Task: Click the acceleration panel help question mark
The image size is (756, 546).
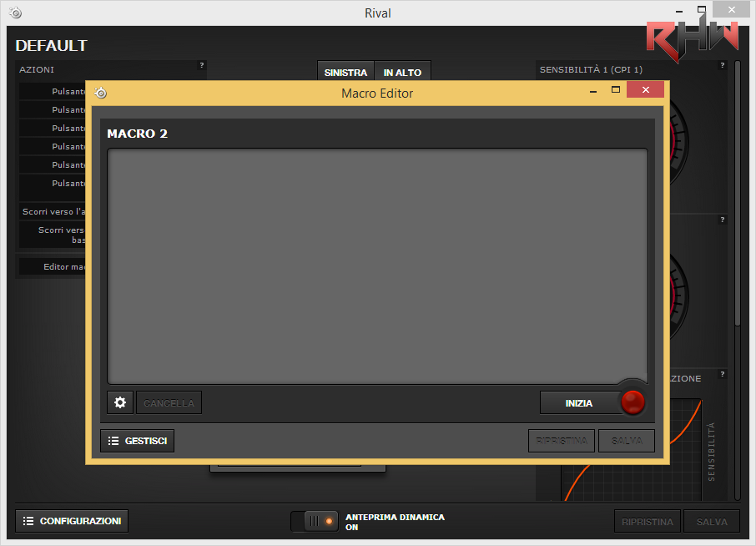Action: point(723,374)
